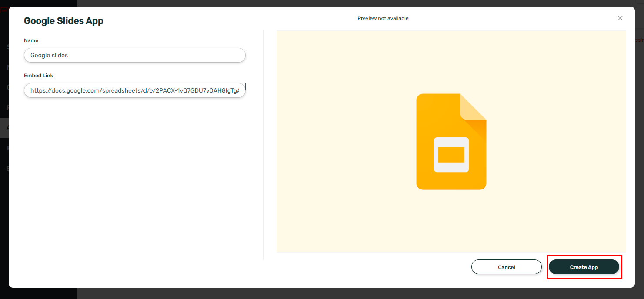Viewport: 644px width, 299px height.
Task: Click inside the Name field
Action: click(x=134, y=55)
